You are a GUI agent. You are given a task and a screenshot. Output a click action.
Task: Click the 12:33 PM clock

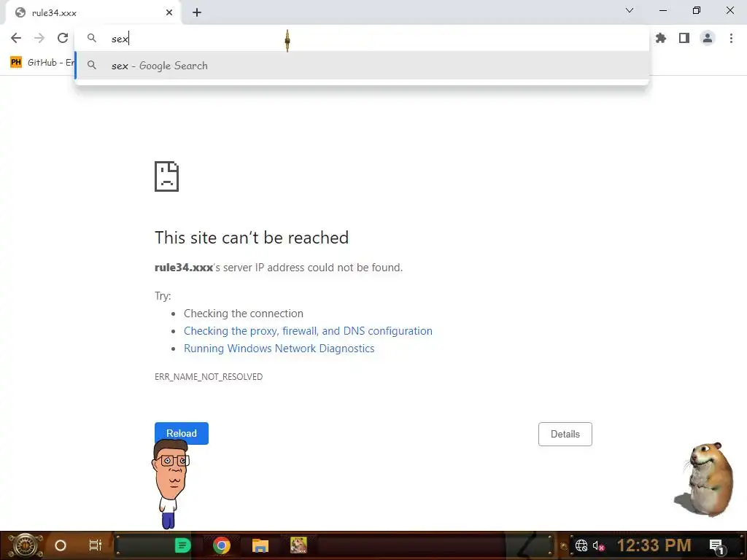[654, 545]
